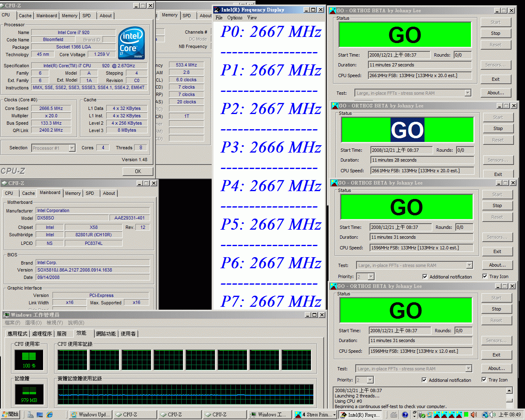Open the Processor #1 selection dropdown in CPU-Z
The width and height of the screenshot is (525, 420).
pos(72,148)
